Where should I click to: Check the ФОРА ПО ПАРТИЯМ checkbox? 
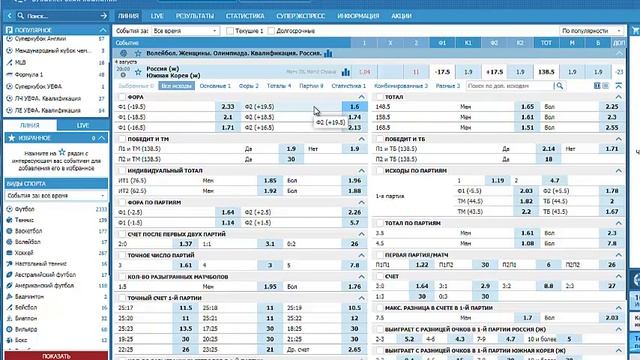[122, 202]
